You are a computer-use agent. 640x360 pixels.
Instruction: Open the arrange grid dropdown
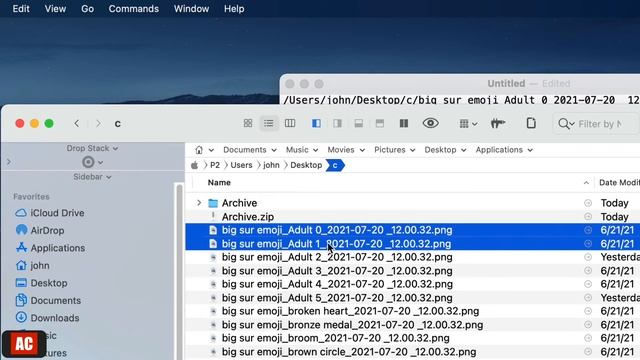click(468, 124)
